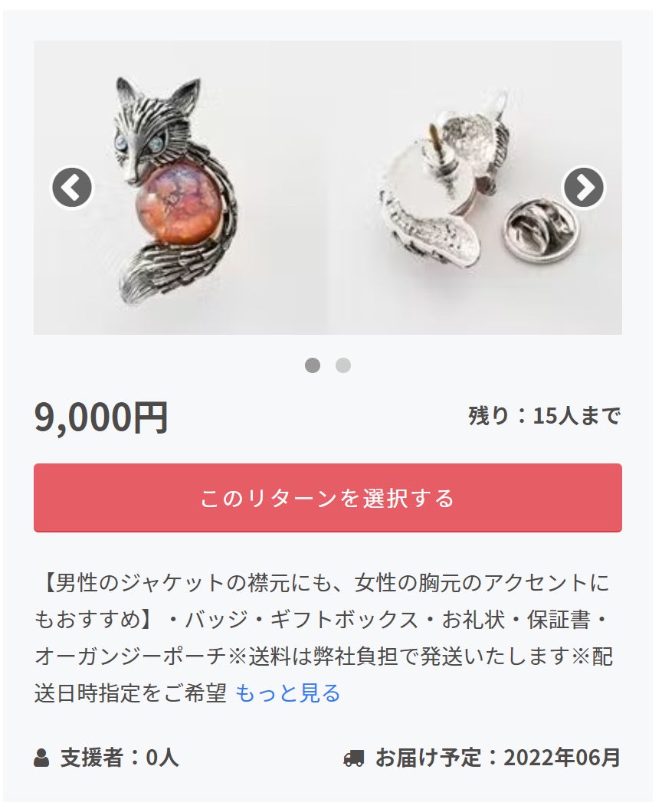This screenshot has height=812, width=662.
Task: Select the first carousel pagination dot
Action: click(313, 365)
